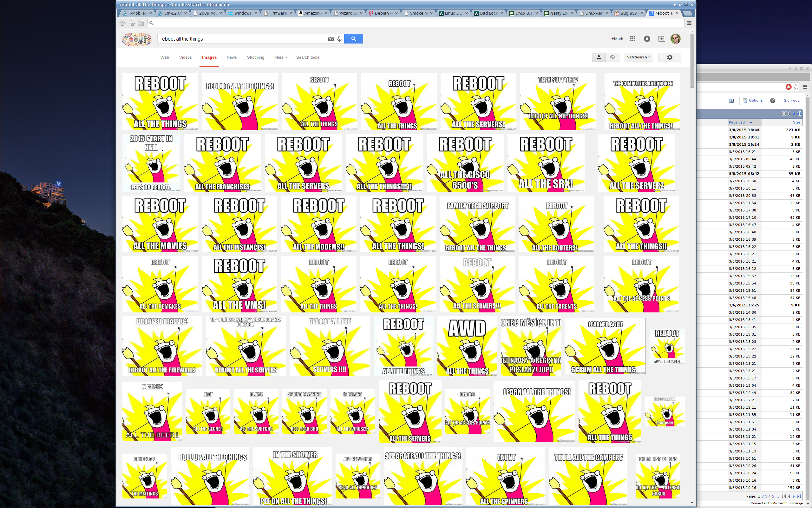Jump to last page in webmail header
This screenshot has height=508, width=812.
[799, 114]
